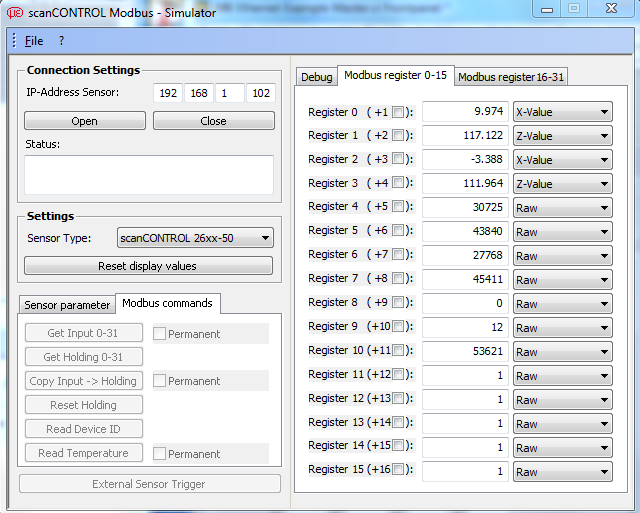The height and width of the screenshot is (513, 640).
Task: Click inside the Status text box
Action: [x=149, y=175]
